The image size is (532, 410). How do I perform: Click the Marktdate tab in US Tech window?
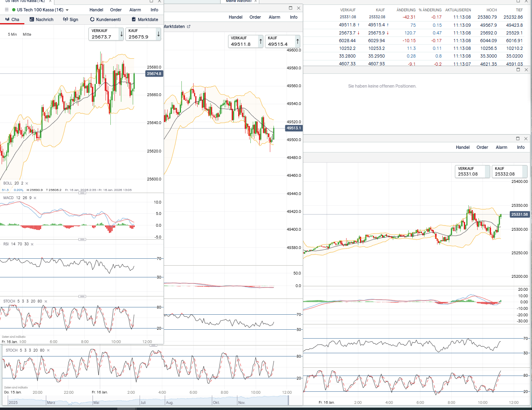point(145,19)
